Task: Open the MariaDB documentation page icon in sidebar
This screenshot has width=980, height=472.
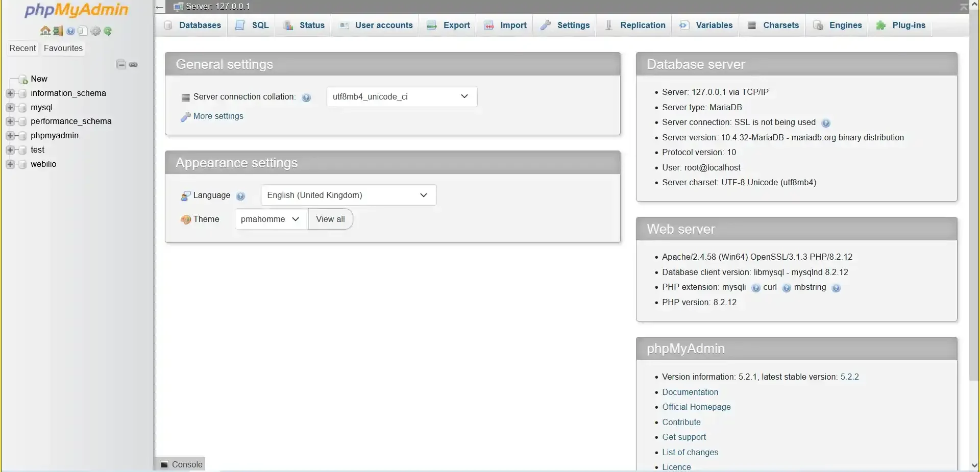Action: click(x=83, y=31)
